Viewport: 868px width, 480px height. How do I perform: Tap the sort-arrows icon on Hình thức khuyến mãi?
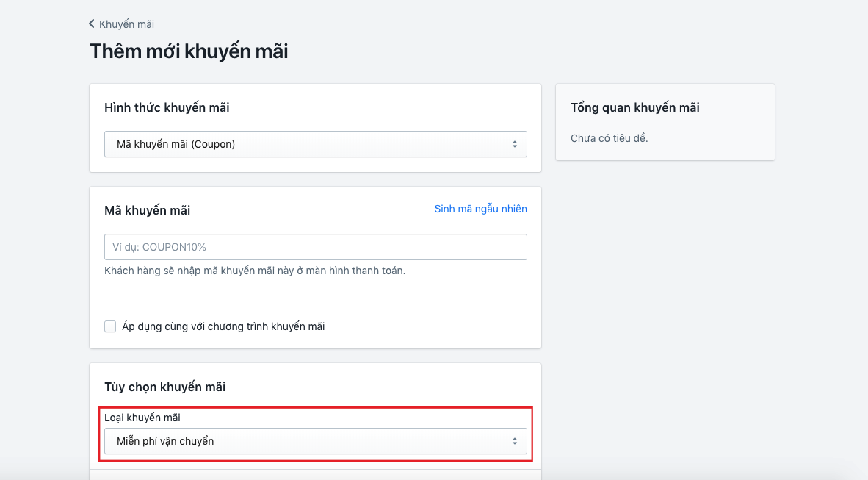[x=516, y=144]
